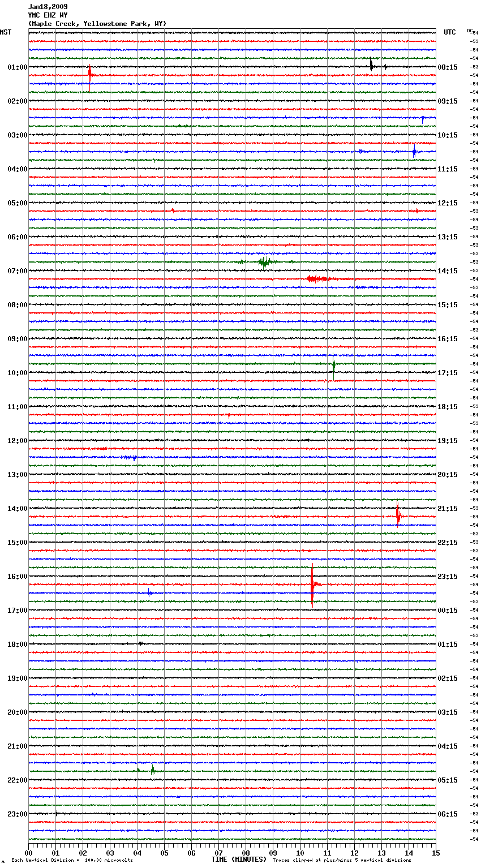Click the date text Jan18,2009

tap(48, 7)
